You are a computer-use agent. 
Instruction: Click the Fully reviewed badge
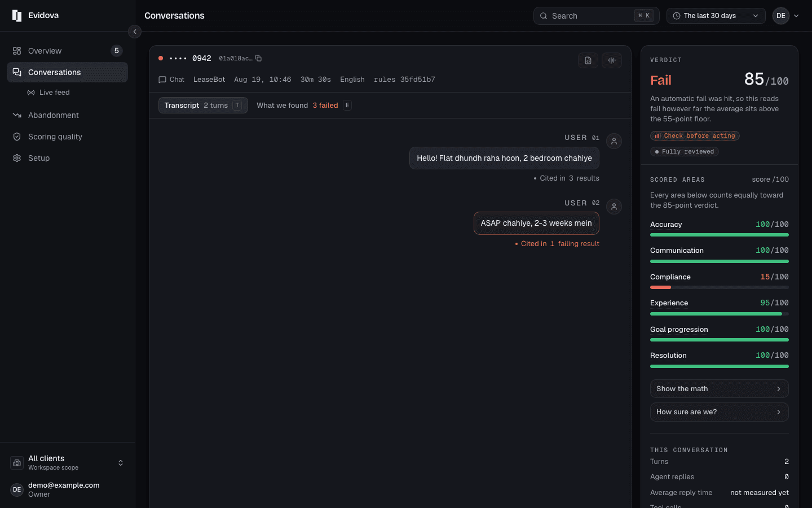click(x=685, y=152)
